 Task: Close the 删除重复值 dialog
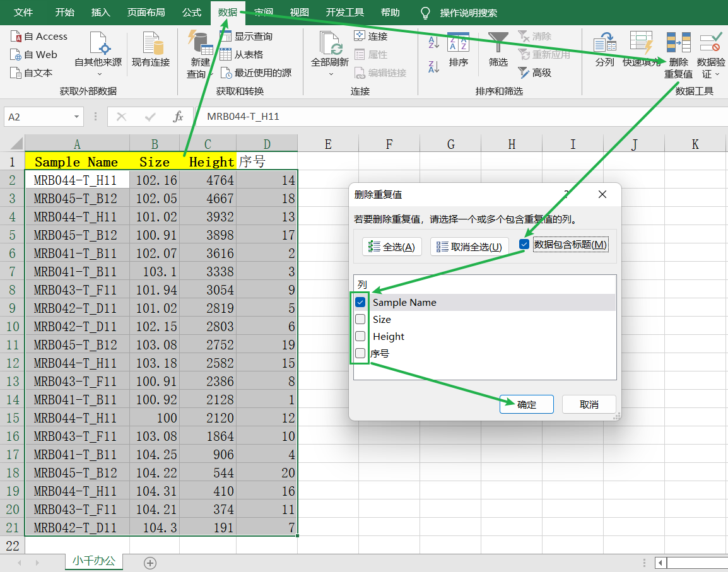coord(602,194)
